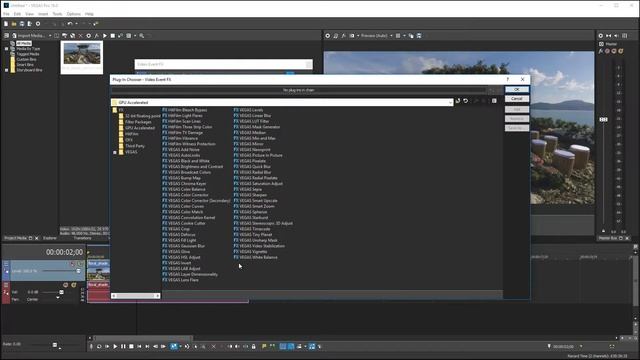Stop preview in Project Media toolbar
Viewport: 640px width, 360px height.
pos(113,36)
